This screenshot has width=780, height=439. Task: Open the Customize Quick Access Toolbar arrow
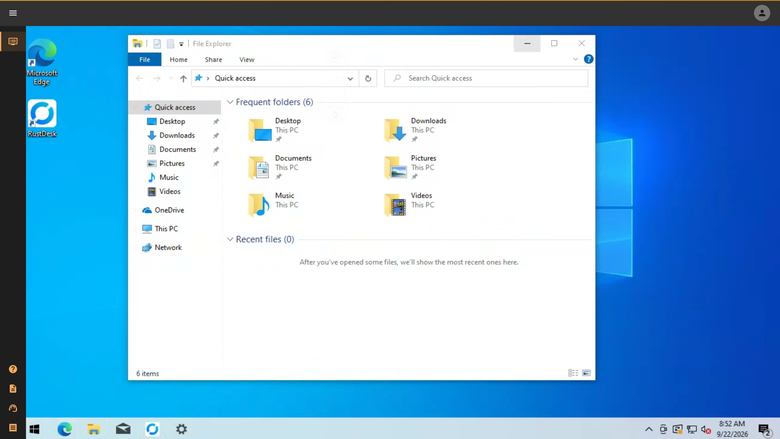click(181, 44)
